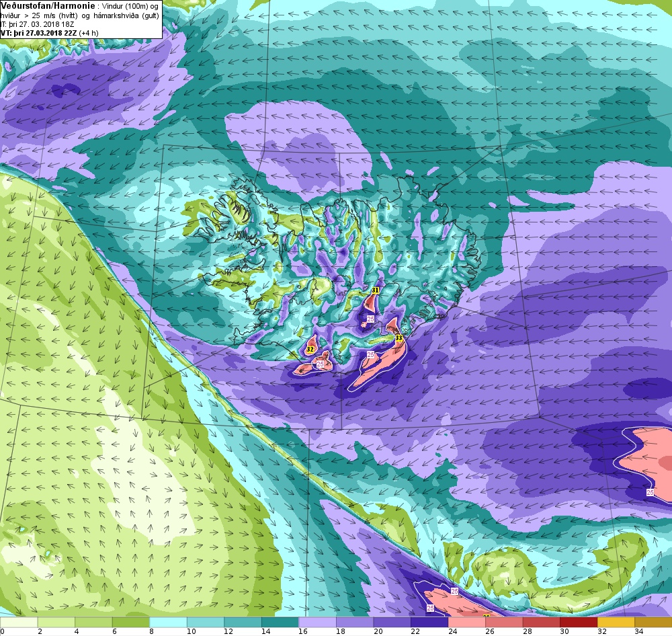Click the 26–28 m/s salmon legend block
The width and height of the screenshot is (672, 636).
click(x=503, y=622)
